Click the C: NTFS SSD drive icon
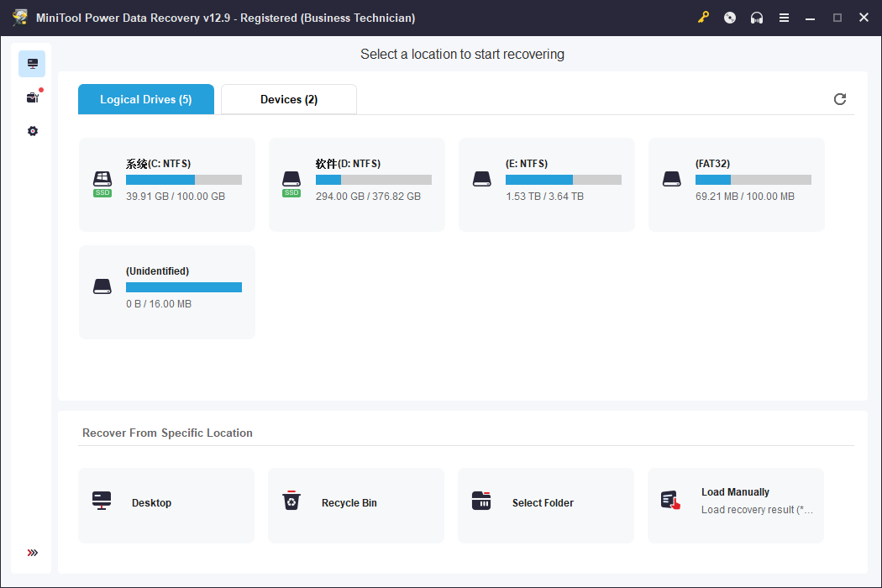 click(102, 184)
